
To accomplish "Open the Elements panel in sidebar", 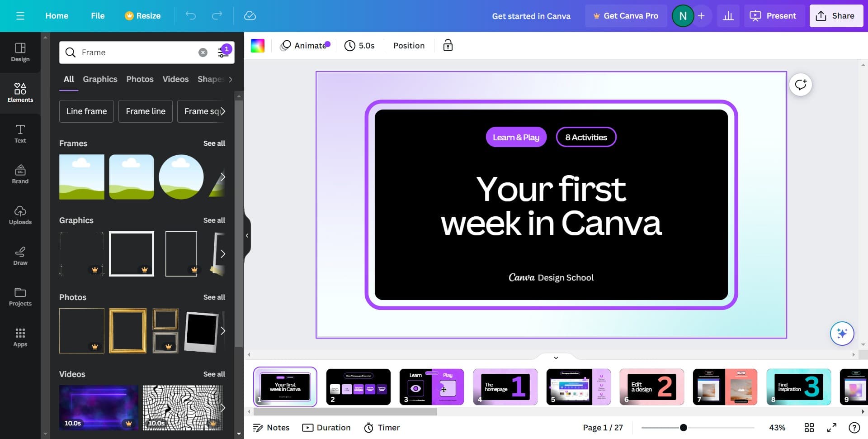I will point(20,93).
